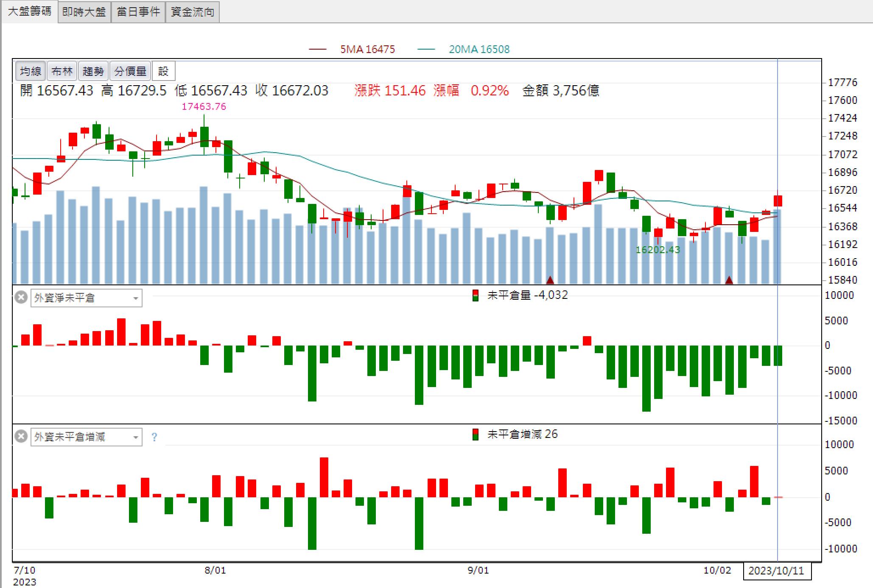Toggle the 20MA line legend
The height and width of the screenshot is (588, 873).
coord(464,49)
